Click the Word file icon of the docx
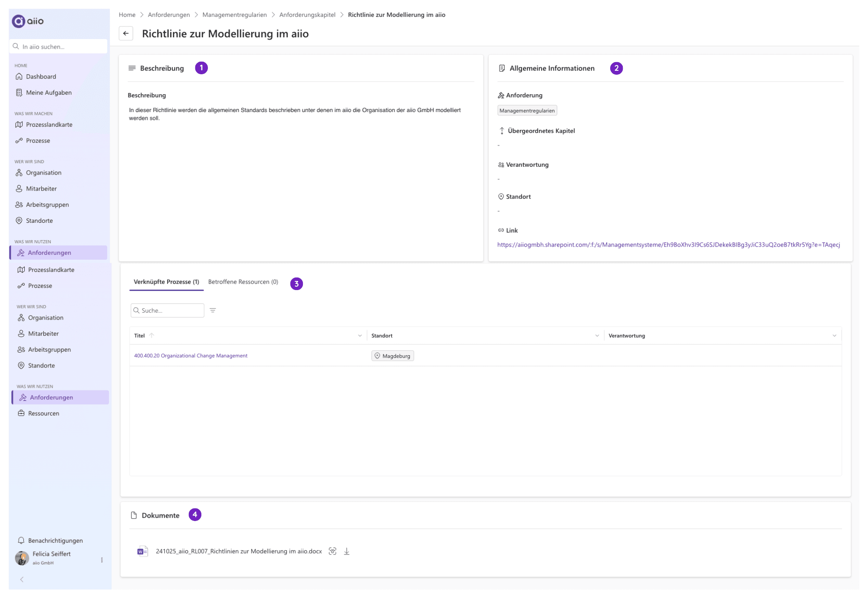The height and width of the screenshot is (614, 868). pyautogui.click(x=142, y=551)
